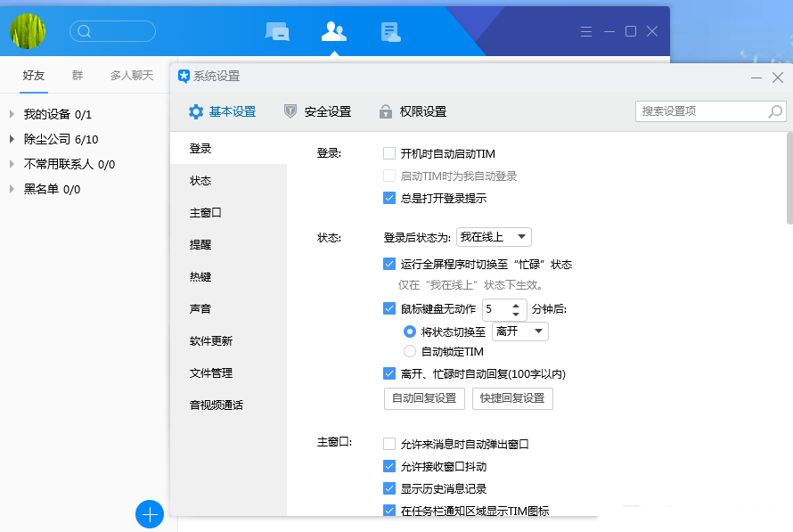Image resolution: width=793 pixels, height=532 pixels.
Task: Maximize the main TIM window
Action: click(x=631, y=31)
